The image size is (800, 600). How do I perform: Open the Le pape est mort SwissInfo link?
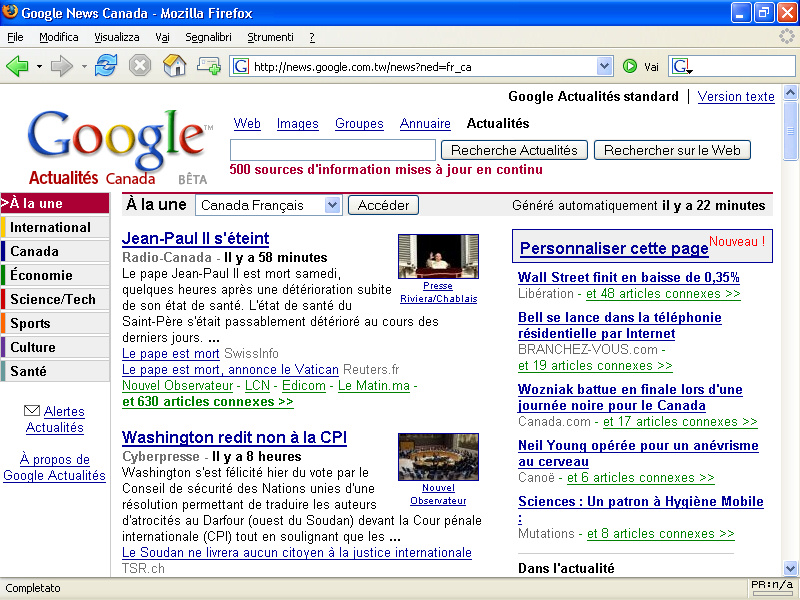(x=170, y=354)
